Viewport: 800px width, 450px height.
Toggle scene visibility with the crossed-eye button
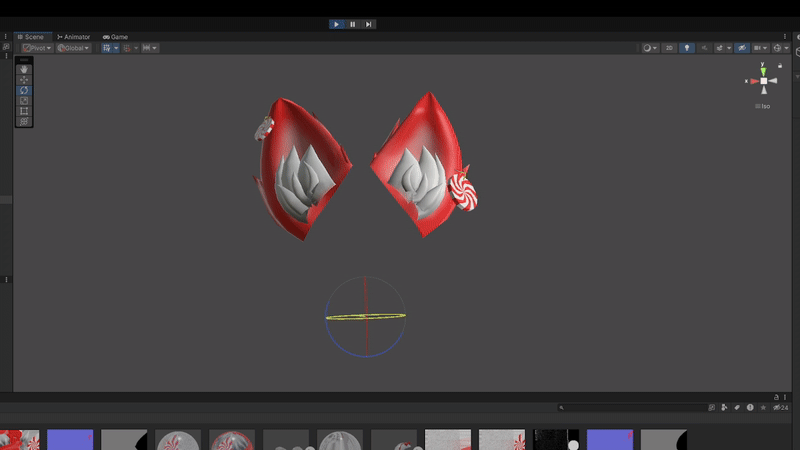[x=741, y=48]
